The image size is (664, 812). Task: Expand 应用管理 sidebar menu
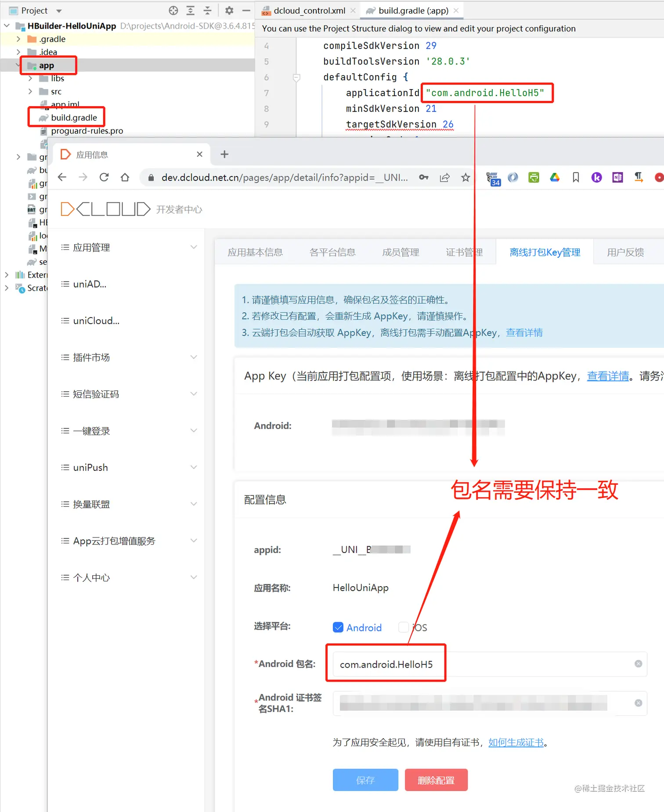click(x=194, y=247)
